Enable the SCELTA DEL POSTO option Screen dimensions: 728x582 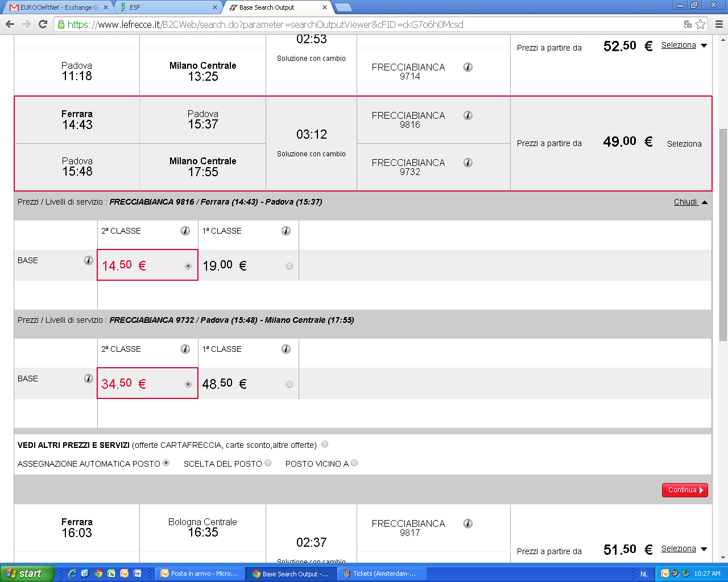pos(268,463)
